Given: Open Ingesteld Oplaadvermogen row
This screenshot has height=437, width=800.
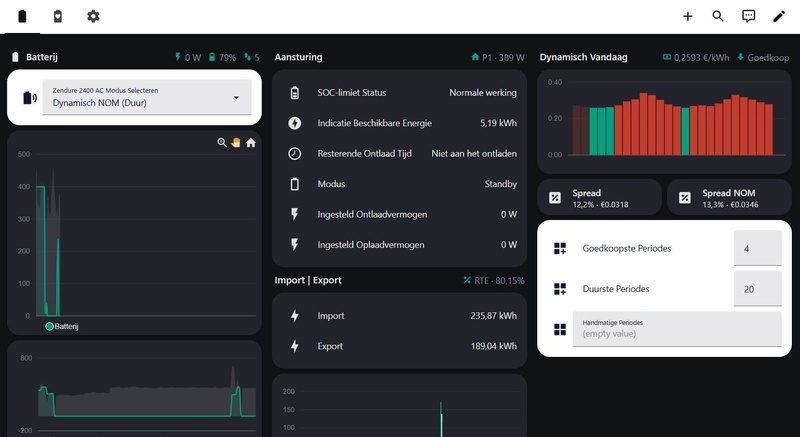Looking at the screenshot, I should click(399, 245).
